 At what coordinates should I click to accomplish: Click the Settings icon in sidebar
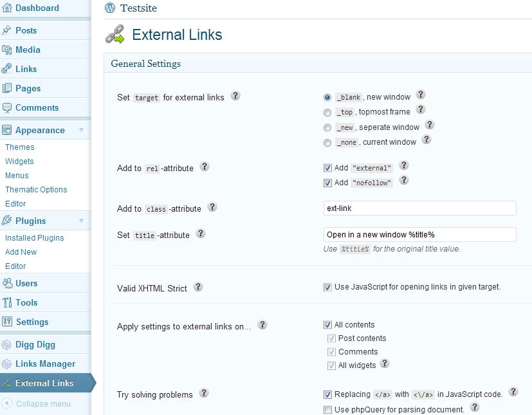click(x=7, y=322)
